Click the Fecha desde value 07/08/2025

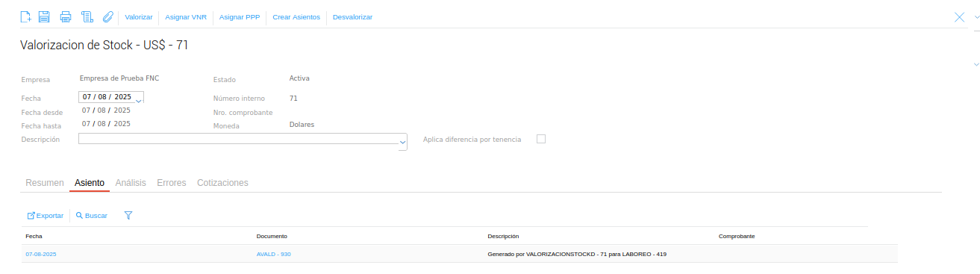pyautogui.click(x=106, y=110)
